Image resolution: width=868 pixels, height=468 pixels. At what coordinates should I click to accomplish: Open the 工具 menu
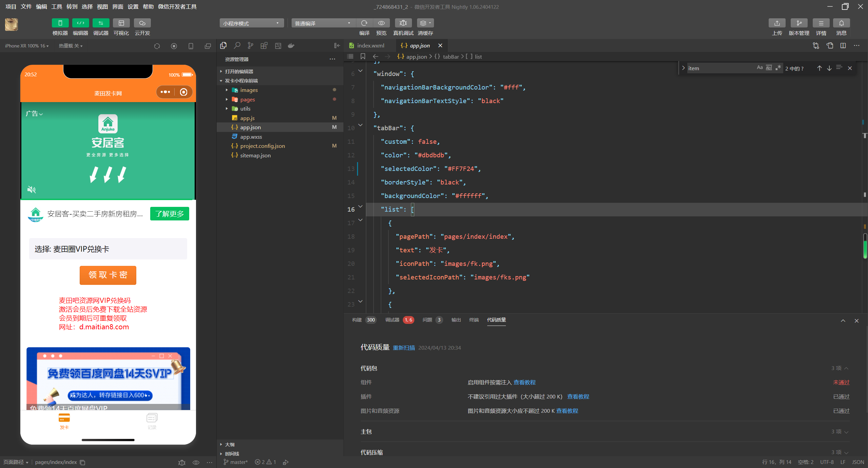[x=57, y=6]
